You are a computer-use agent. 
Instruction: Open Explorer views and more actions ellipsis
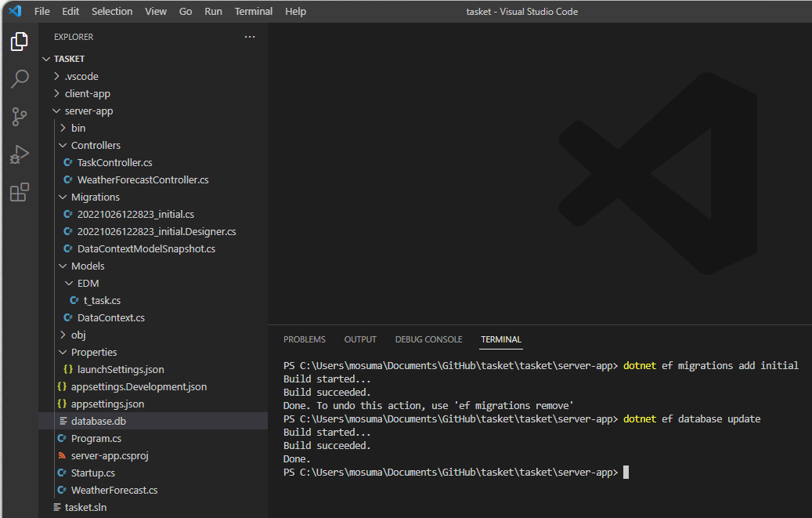[x=250, y=37]
